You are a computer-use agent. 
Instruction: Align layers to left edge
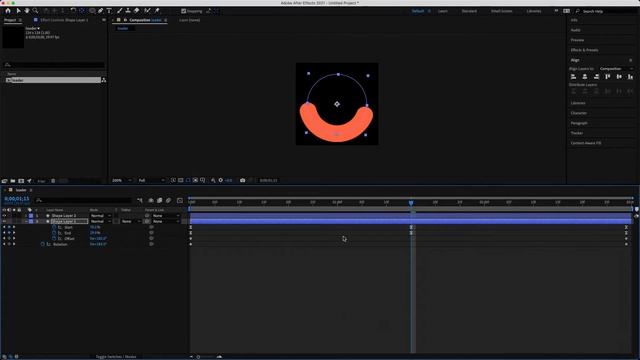click(573, 77)
